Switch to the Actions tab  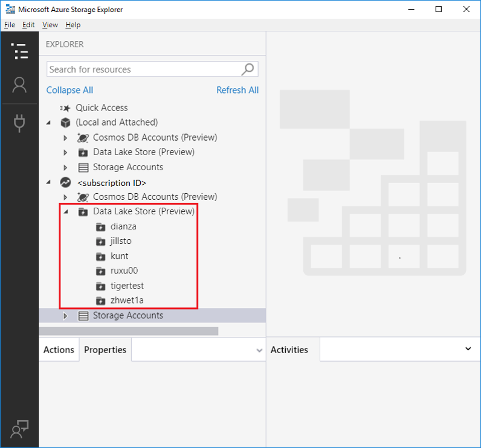pos(59,350)
